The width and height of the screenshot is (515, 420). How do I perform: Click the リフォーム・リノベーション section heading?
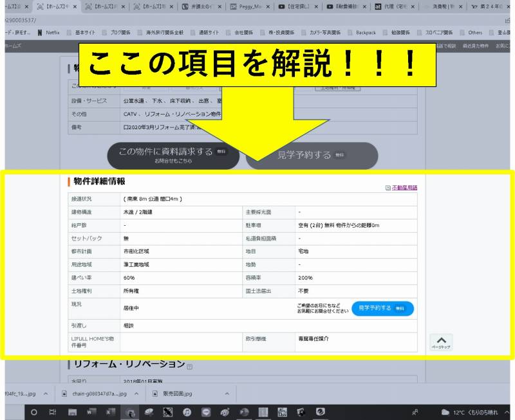129,364
